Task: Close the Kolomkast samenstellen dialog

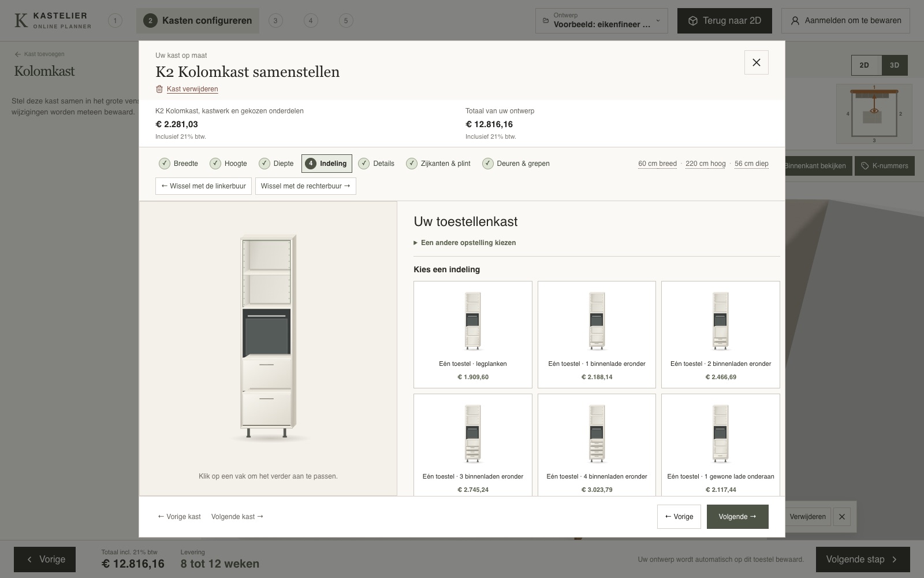Action: coord(756,62)
